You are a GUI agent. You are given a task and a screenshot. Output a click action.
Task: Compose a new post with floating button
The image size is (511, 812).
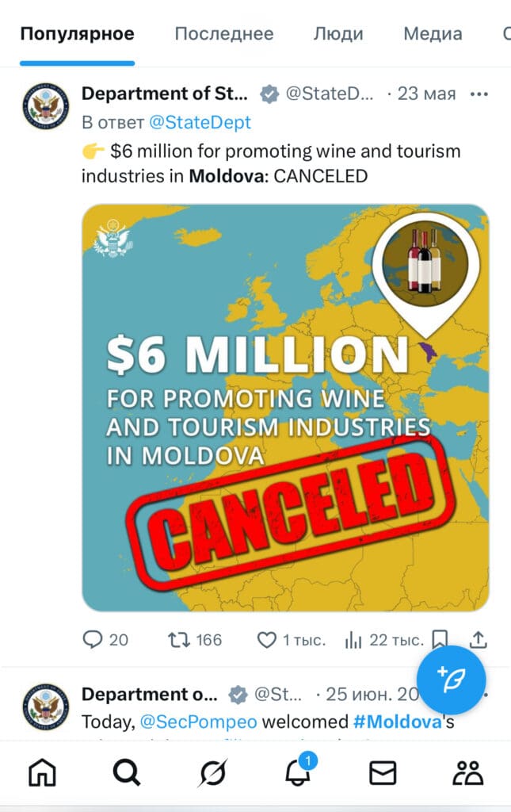pos(451,679)
